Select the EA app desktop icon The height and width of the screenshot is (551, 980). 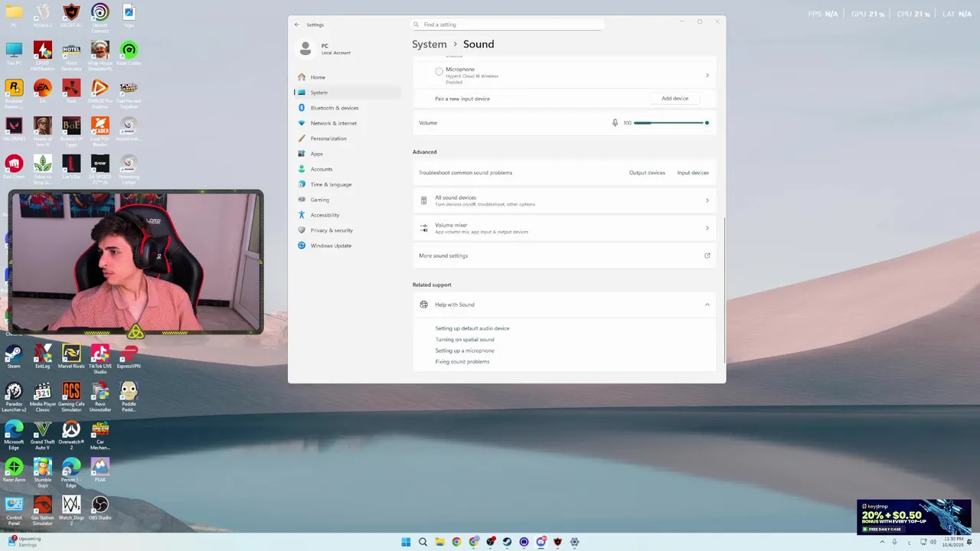click(x=43, y=91)
